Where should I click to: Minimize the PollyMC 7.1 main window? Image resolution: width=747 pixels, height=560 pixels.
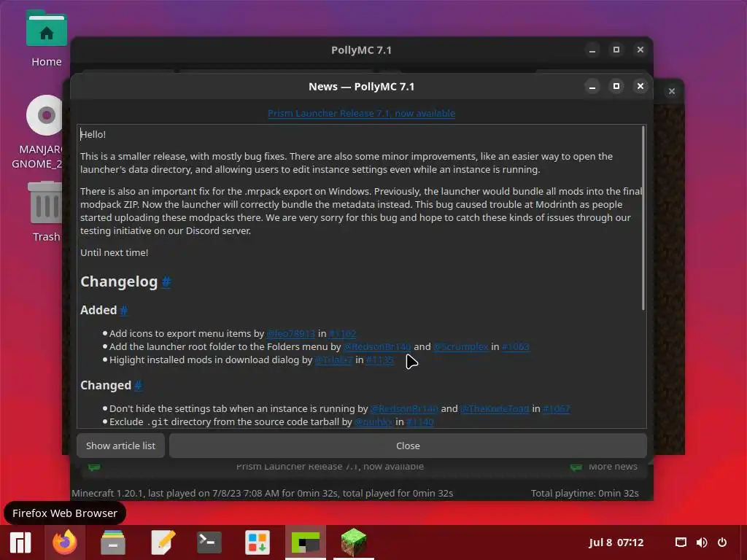point(592,50)
